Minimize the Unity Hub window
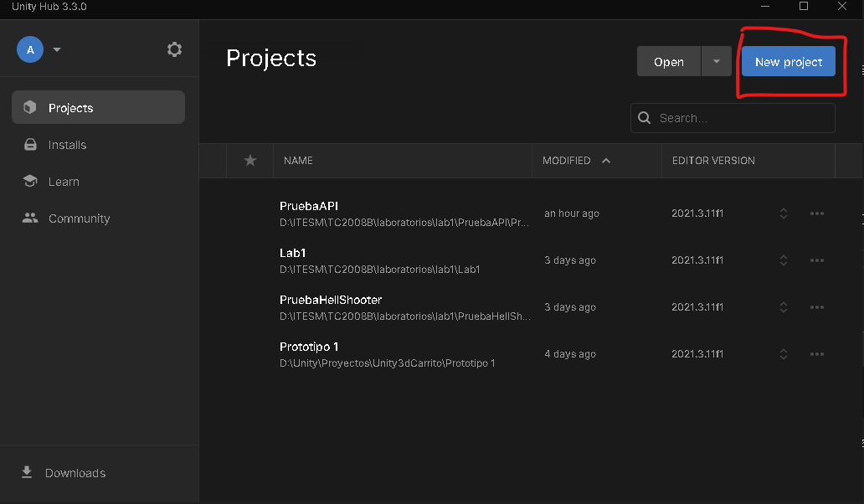 [x=765, y=7]
